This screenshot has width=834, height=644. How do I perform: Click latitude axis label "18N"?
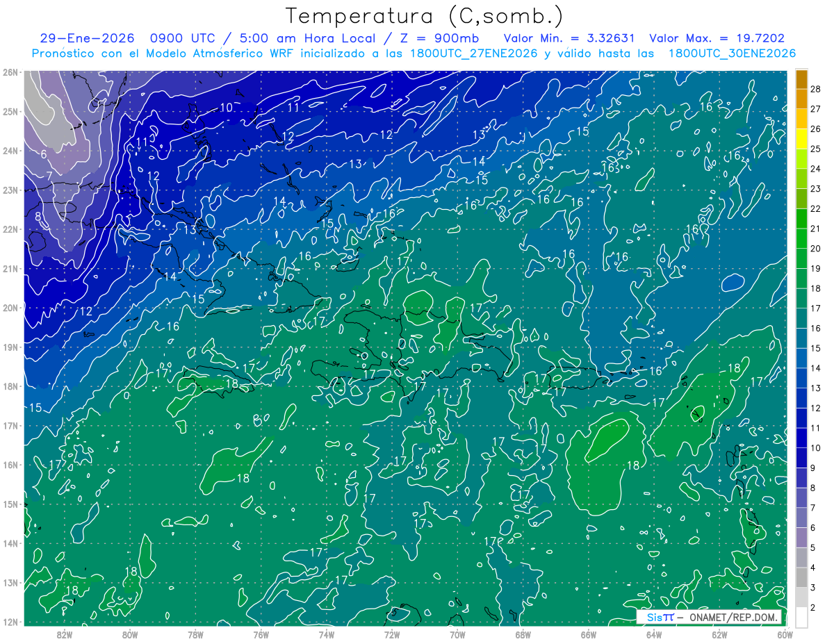[x=10, y=386]
